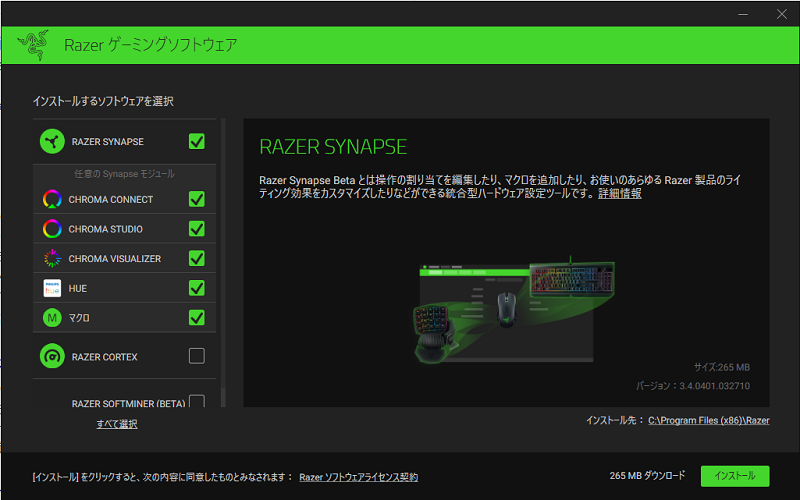Select the マクロ label
The height and width of the screenshot is (500, 800).
click(x=79, y=318)
